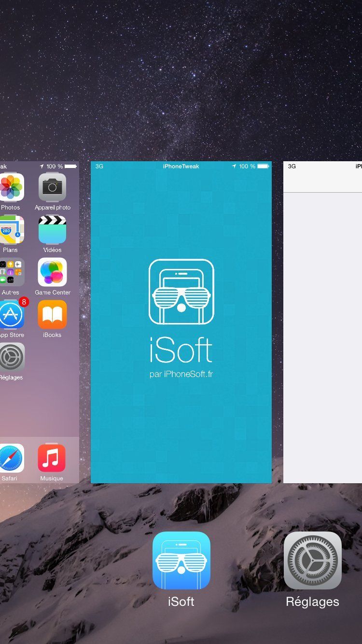Open the Photos app icon

[11, 187]
